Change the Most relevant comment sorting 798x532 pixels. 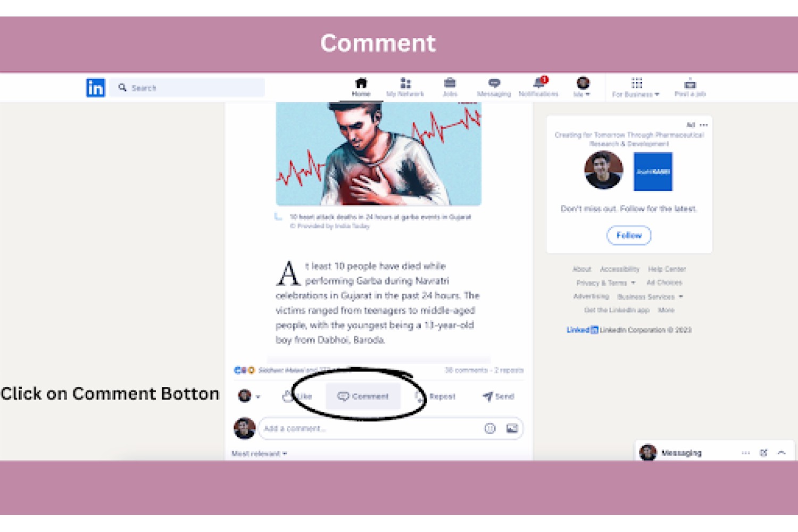[259, 454]
